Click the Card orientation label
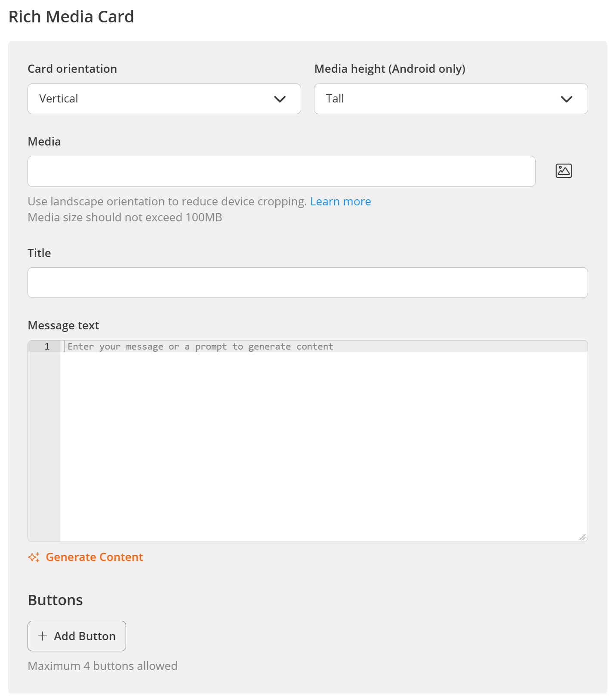The width and height of the screenshot is (616, 700). [72, 69]
